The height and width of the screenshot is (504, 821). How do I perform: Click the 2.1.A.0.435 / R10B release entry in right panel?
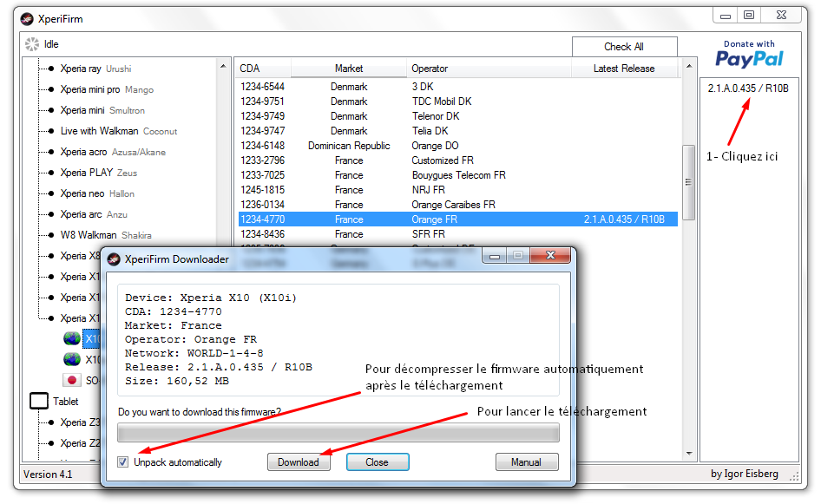[748, 88]
